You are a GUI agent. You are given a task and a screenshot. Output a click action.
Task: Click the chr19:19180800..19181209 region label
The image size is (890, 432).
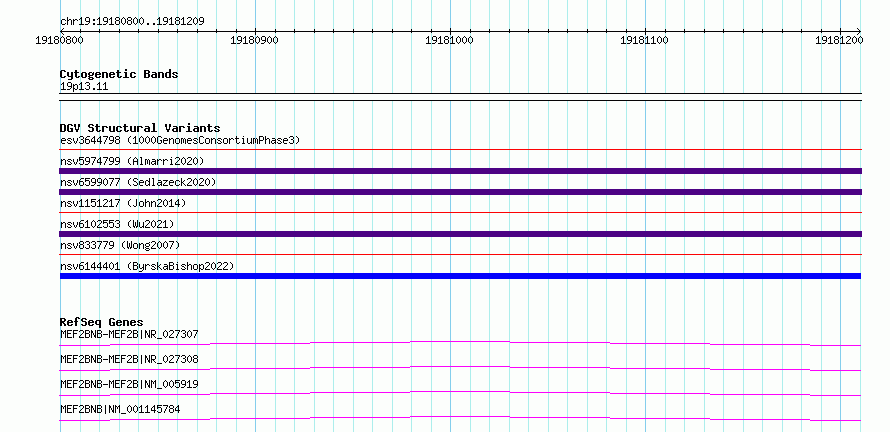132,22
